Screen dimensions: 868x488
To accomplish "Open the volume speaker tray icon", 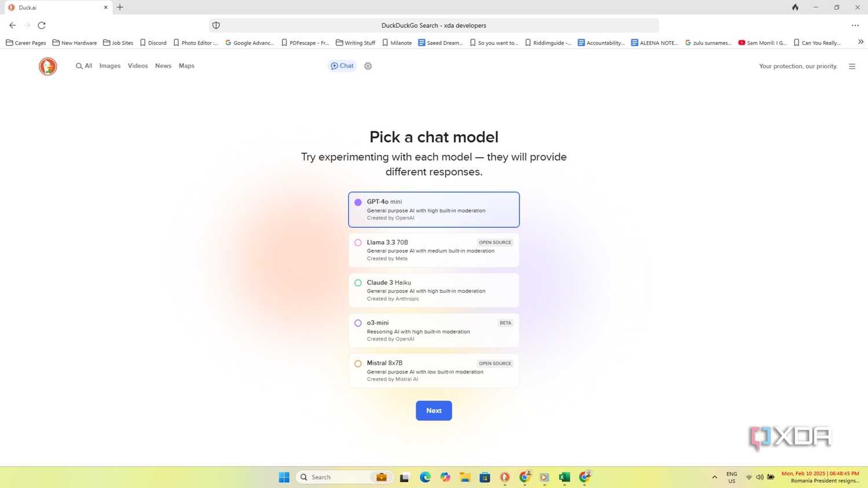I will coord(760,477).
